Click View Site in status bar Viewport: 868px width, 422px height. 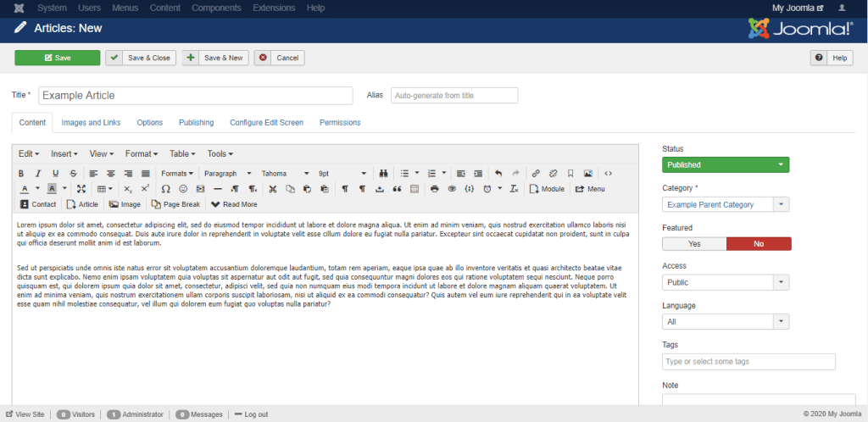point(25,414)
